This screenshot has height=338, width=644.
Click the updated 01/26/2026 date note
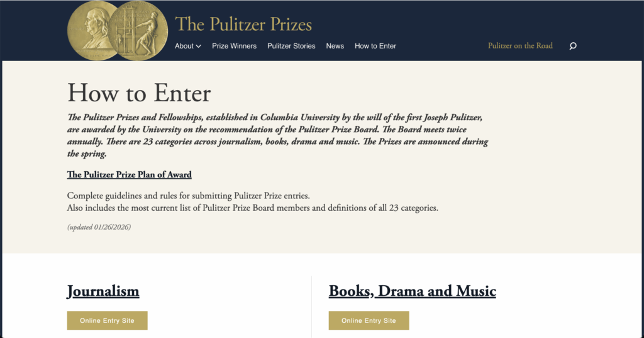(99, 227)
